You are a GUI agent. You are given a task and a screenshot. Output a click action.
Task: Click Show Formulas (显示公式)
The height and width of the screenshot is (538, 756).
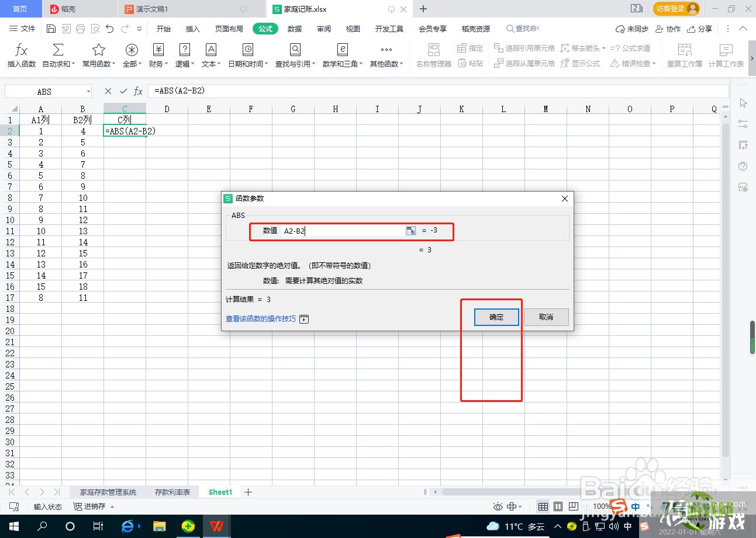580,63
